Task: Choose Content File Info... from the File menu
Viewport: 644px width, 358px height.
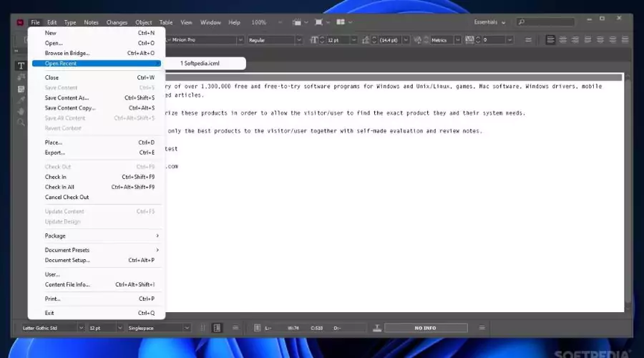Action: [97, 284]
